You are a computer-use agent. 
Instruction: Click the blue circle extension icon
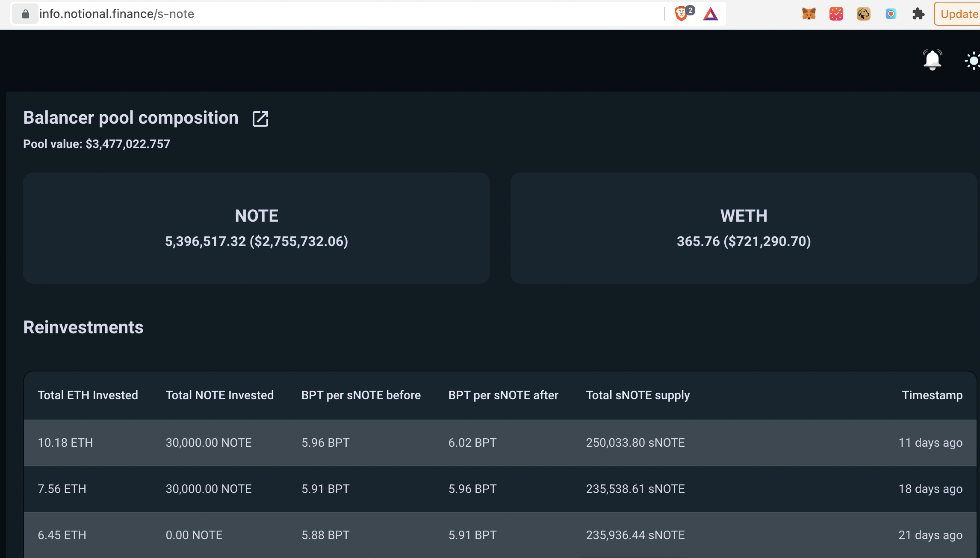891,14
